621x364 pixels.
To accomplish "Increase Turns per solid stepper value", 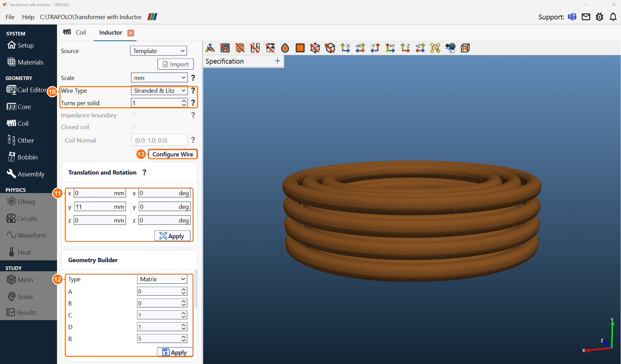I will coord(184,101).
